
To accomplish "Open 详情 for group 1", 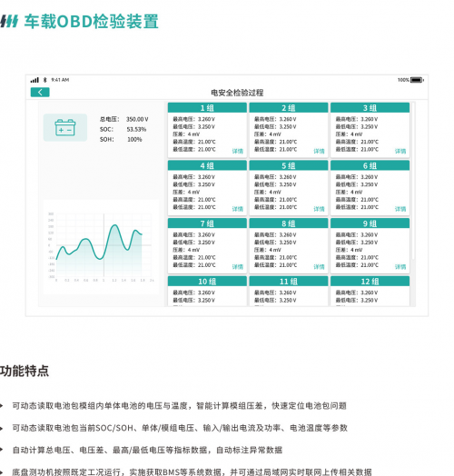I will pyautogui.click(x=238, y=151).
